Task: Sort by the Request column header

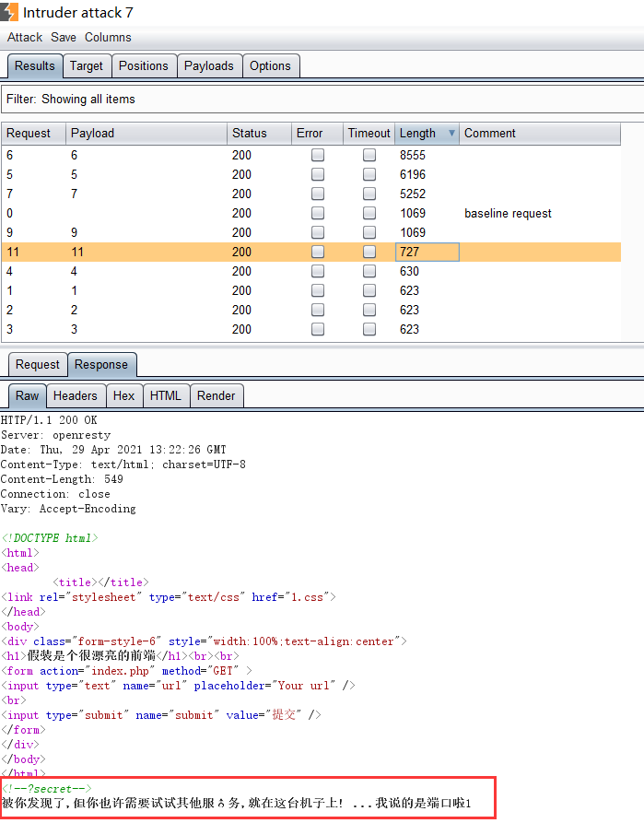Action: [33, 133]
